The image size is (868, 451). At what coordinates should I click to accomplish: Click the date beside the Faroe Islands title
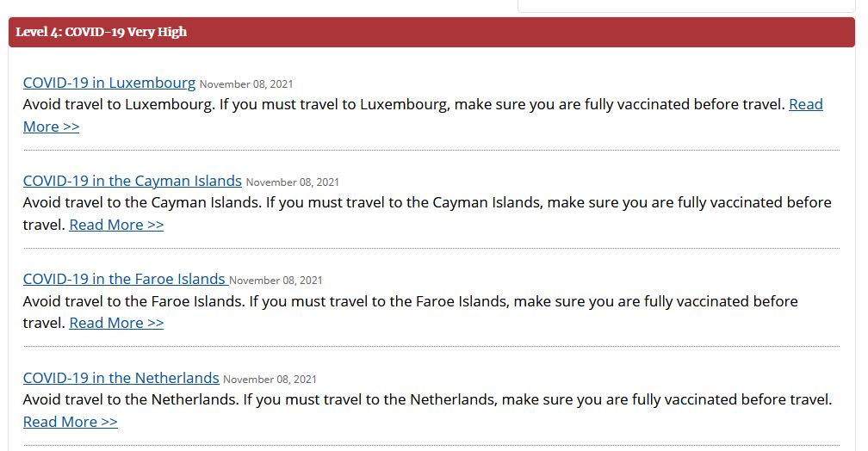click(276, 281)
